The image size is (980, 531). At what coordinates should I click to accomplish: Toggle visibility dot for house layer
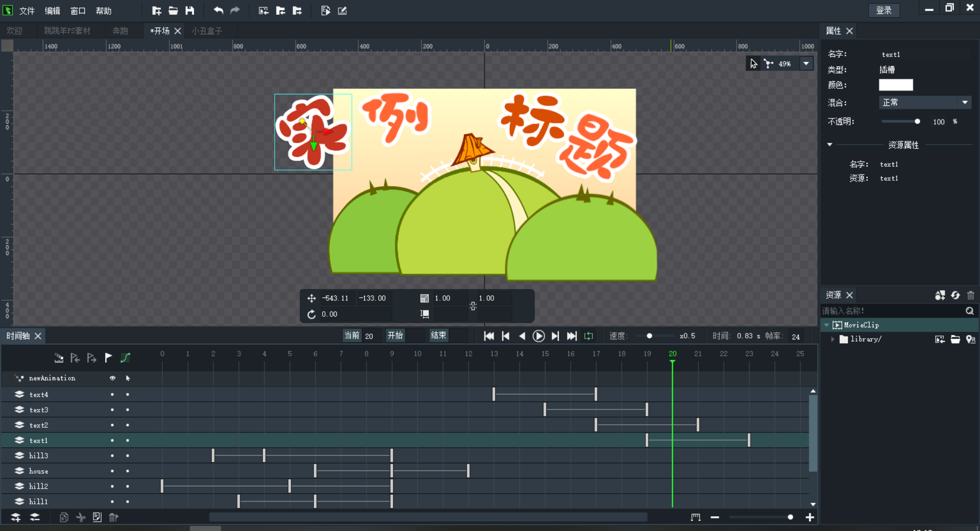(x=112, y=471)
